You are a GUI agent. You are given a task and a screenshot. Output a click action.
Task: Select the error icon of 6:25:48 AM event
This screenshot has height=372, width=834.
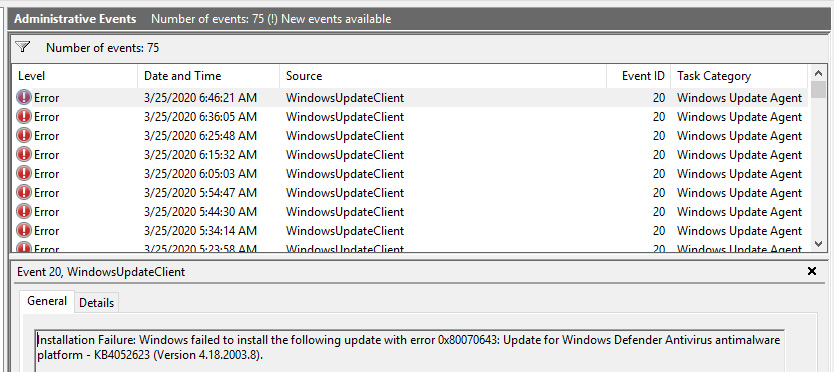tap(24, 136)
